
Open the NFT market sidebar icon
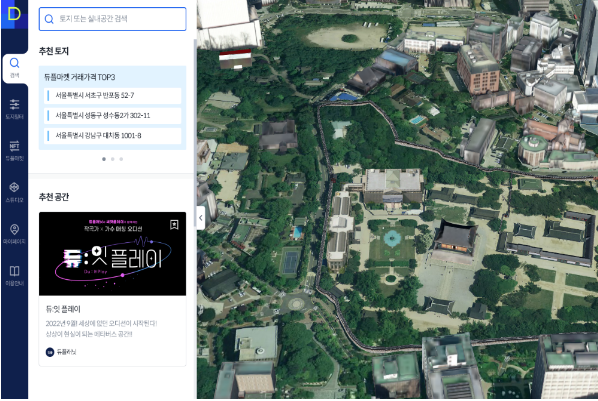[14, 150]
